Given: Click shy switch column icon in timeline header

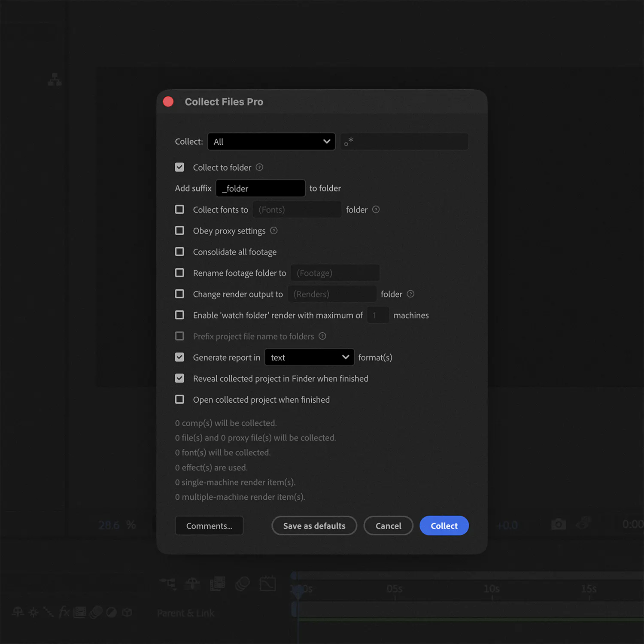Looking at the screenshot, I should pyautogui.click(x=18, y=612).
